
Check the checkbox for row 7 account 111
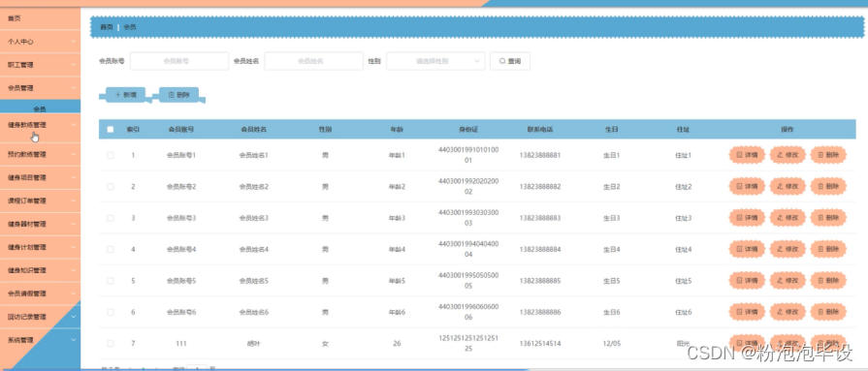click(x=111, y=343)
